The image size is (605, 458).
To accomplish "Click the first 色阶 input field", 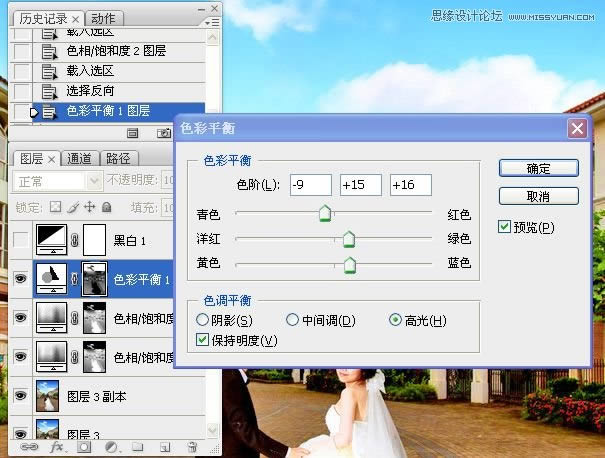I will (310, 185).
